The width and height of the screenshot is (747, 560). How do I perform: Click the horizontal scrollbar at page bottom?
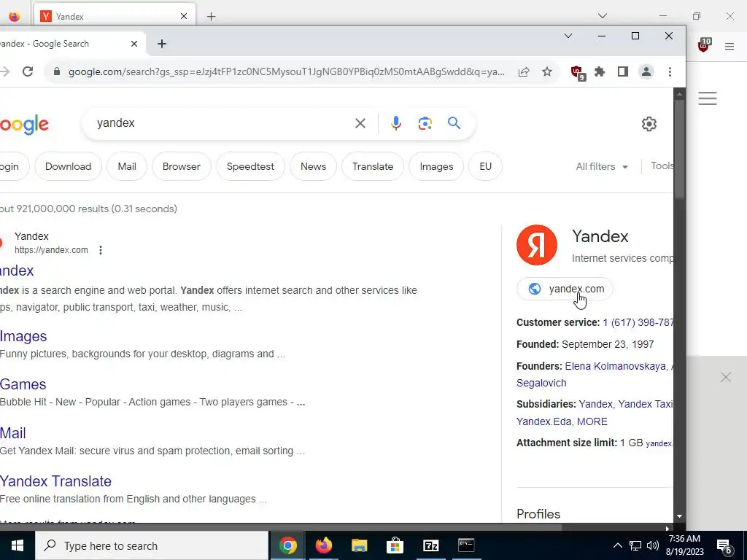[281, 528]
